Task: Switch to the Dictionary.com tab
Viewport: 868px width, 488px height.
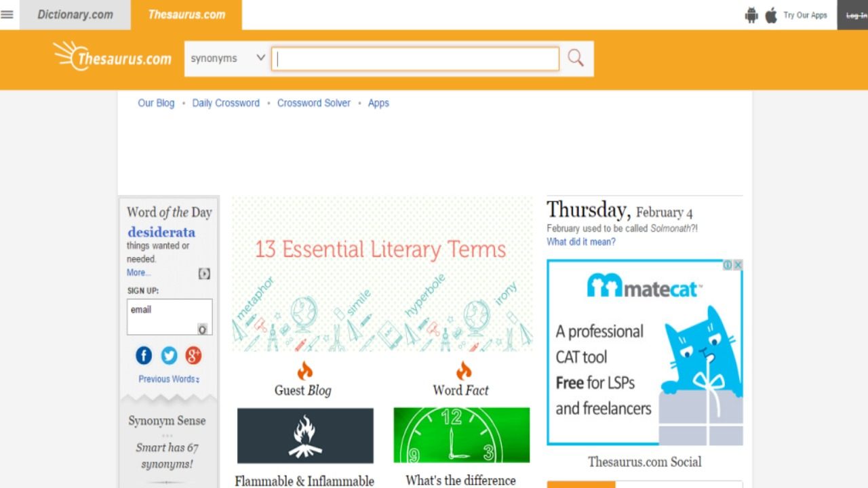Action: (x=75, y=15)
